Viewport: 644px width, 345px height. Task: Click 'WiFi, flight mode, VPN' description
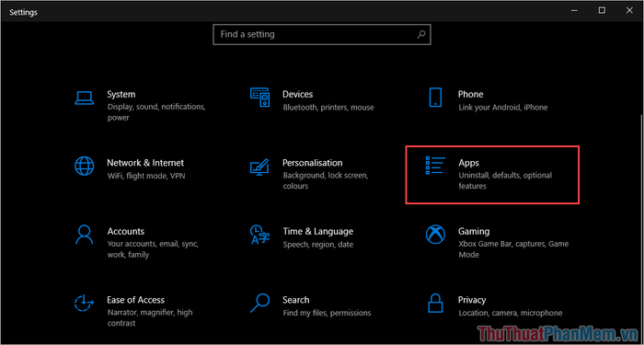(146, 177)
